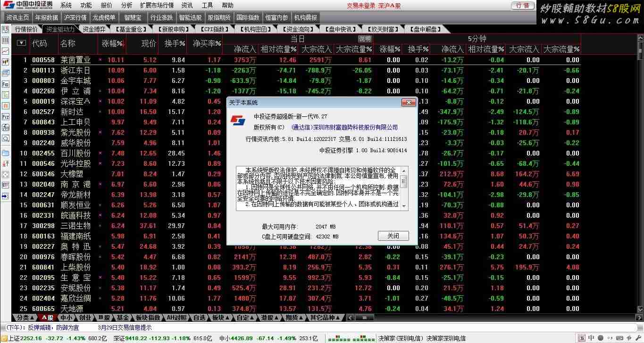The height and width of the screenshot is (343, 644).
Task: Click the right arrow of the bottom scrollbar
Action: (x=640, y=318)
